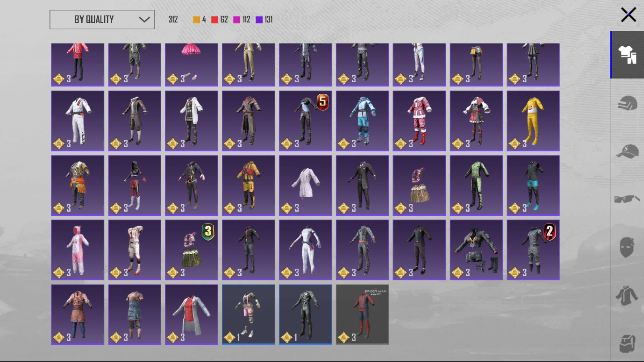This screenshot has height=362, width=644.
Task: Pick the blue winter parka outfit
Action: click(x=362, y=121)
